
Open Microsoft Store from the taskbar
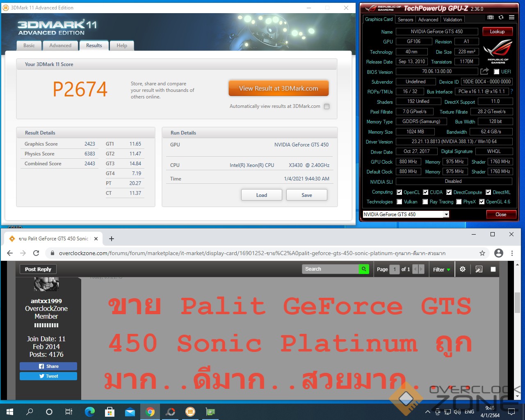tap(110, 411)
